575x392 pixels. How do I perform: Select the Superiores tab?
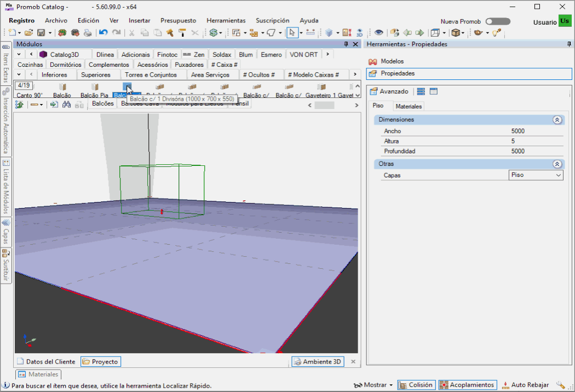point(96,74)
